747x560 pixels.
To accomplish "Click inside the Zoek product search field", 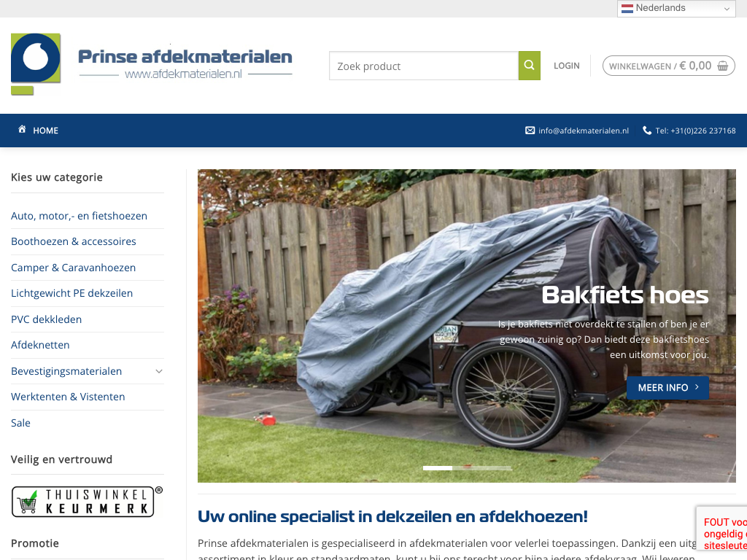I will (424, 66).
